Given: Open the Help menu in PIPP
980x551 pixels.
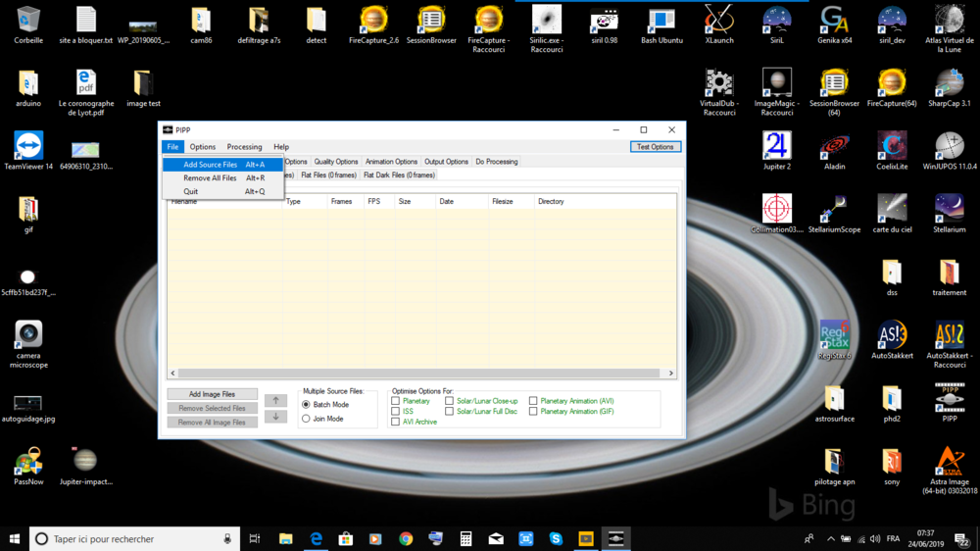Looking at the screenshot, I should tap(281, 147).
